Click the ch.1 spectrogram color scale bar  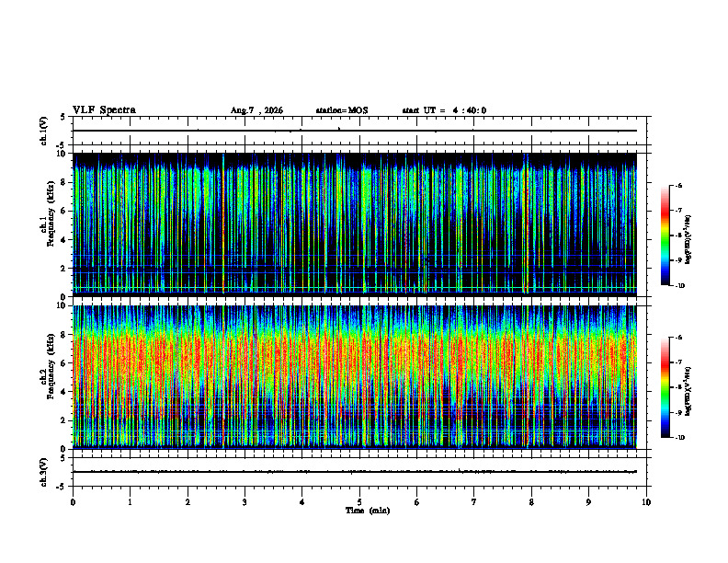[665, 236]
